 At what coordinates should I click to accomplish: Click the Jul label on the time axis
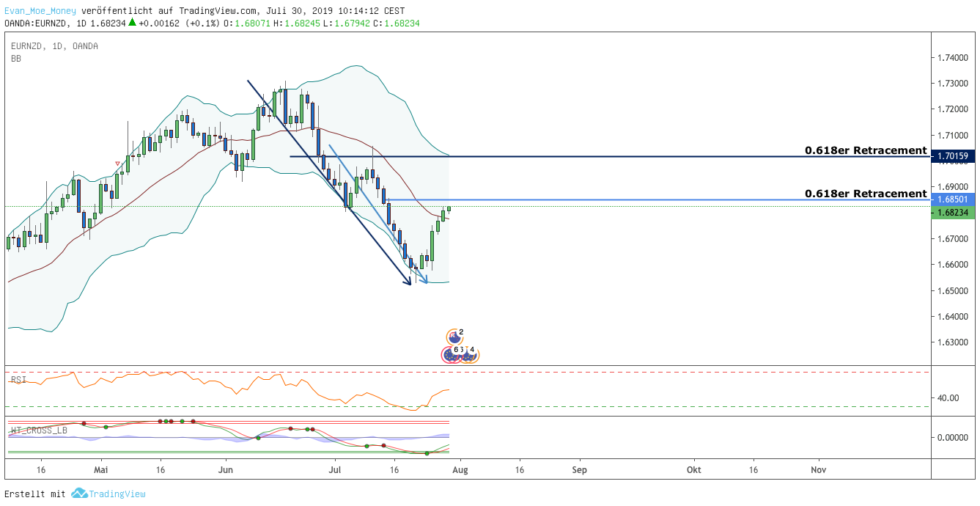335,469
